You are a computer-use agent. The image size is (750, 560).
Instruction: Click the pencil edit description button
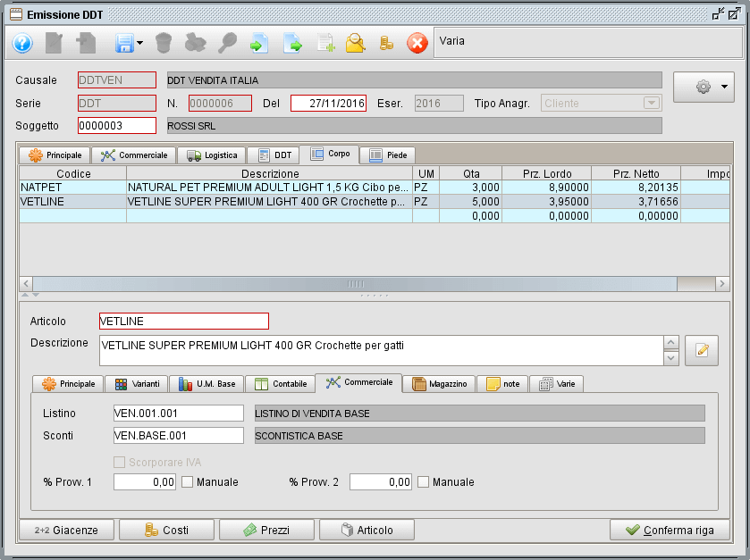tap(702, 351)
